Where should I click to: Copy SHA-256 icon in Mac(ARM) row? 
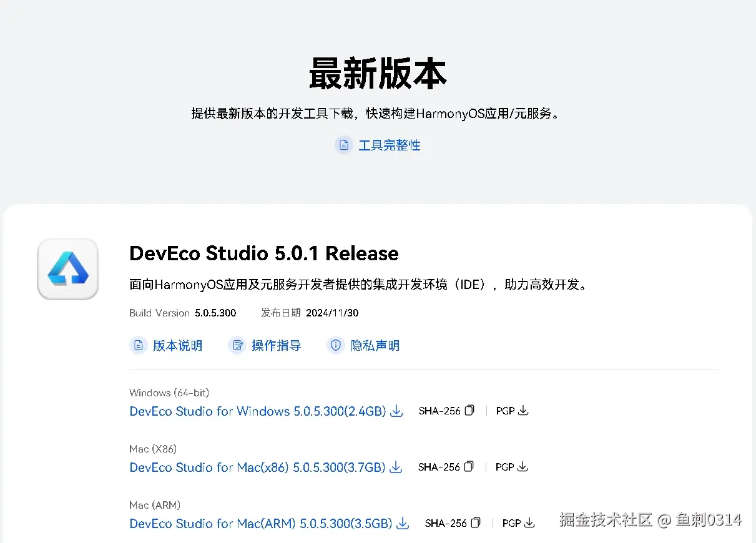[x=476, y=523]
